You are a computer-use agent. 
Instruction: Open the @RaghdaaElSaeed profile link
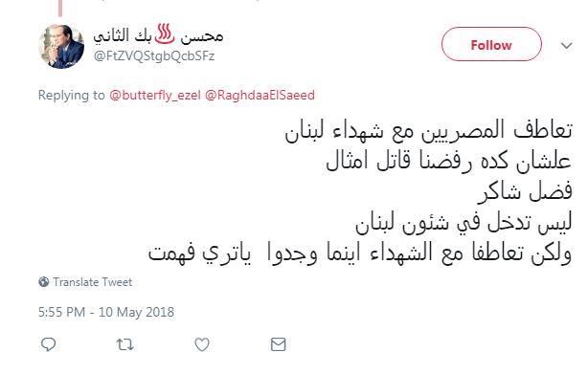click(260, 95)
